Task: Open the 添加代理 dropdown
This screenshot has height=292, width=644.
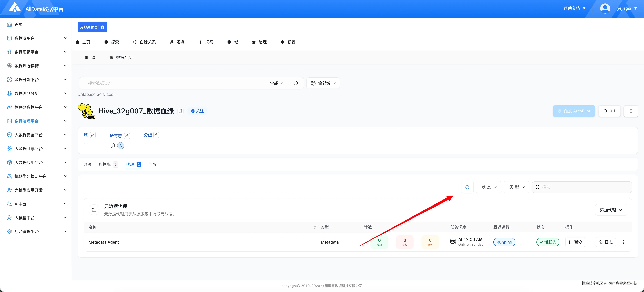Action: point(611,210)
